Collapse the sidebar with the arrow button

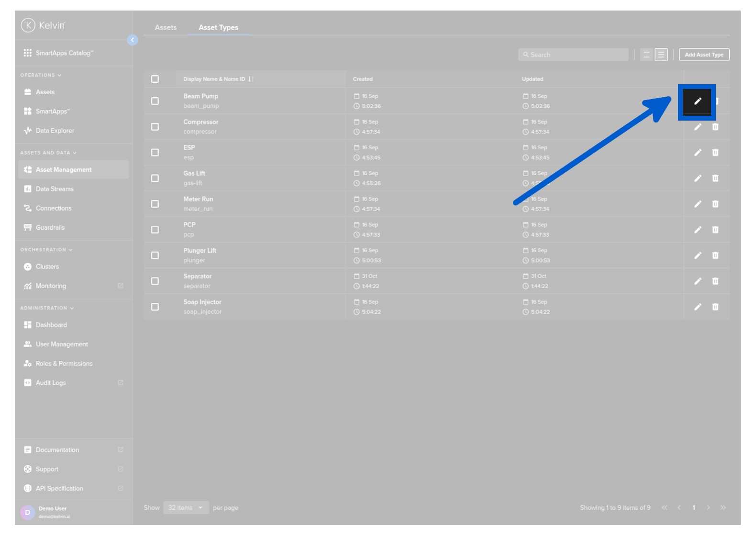[x=133, y=40]
